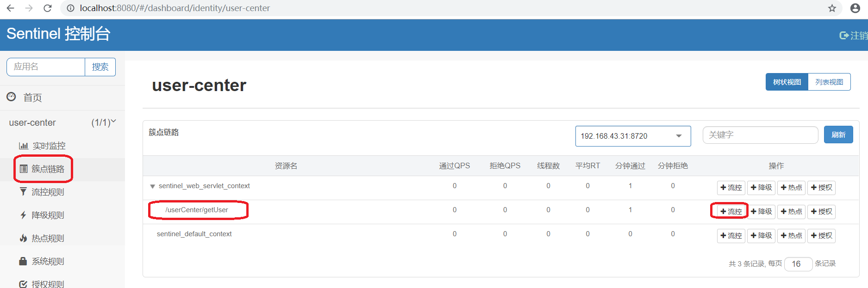868x288 pixels.
Task: Click the 分钟拒绝 column header
Action: point(673,166)
